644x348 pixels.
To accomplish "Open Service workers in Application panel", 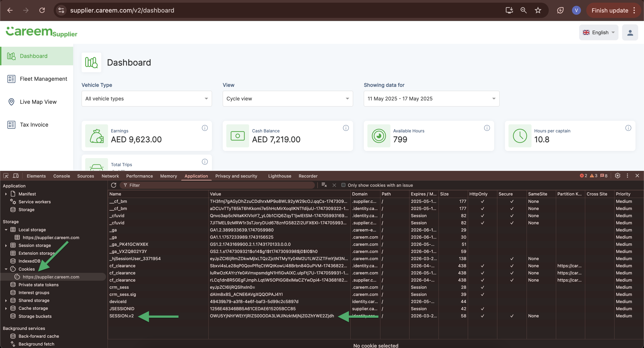I will 34,202.
